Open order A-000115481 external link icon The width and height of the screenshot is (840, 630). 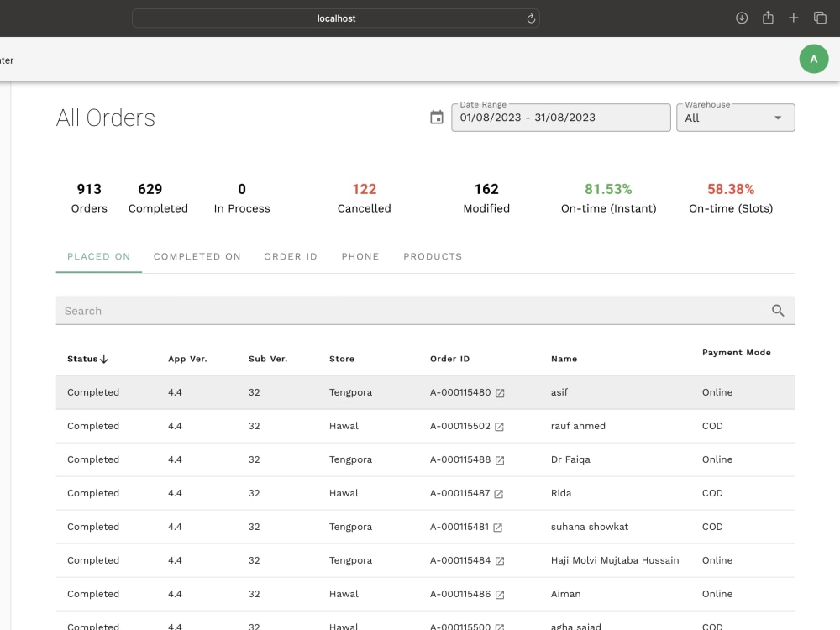click(497, 528)
